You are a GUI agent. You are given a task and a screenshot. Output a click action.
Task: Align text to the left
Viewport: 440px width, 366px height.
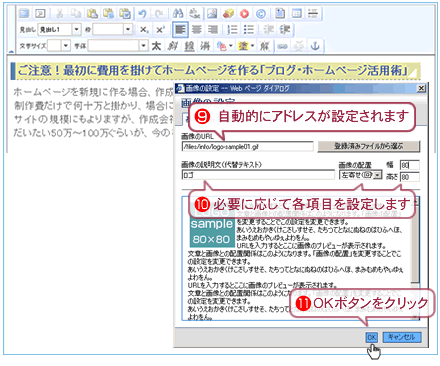pyautogui.click(x=180, y=30)
